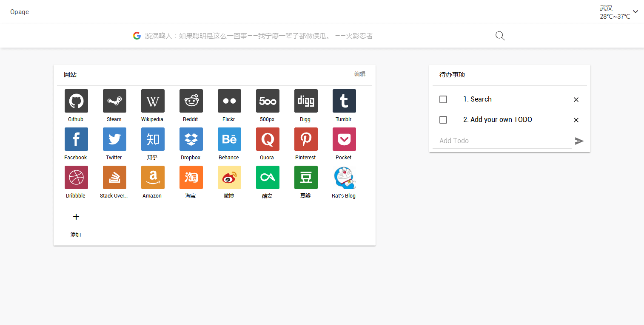This screenshot has height=325, width=644.
Task: Click the 网站 panel heading
Action: click(70, 75)
